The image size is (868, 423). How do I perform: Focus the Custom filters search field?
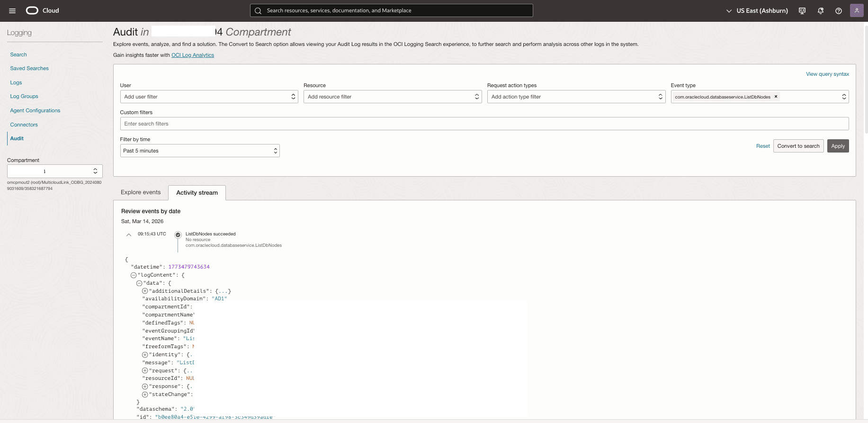click(484, 124)
